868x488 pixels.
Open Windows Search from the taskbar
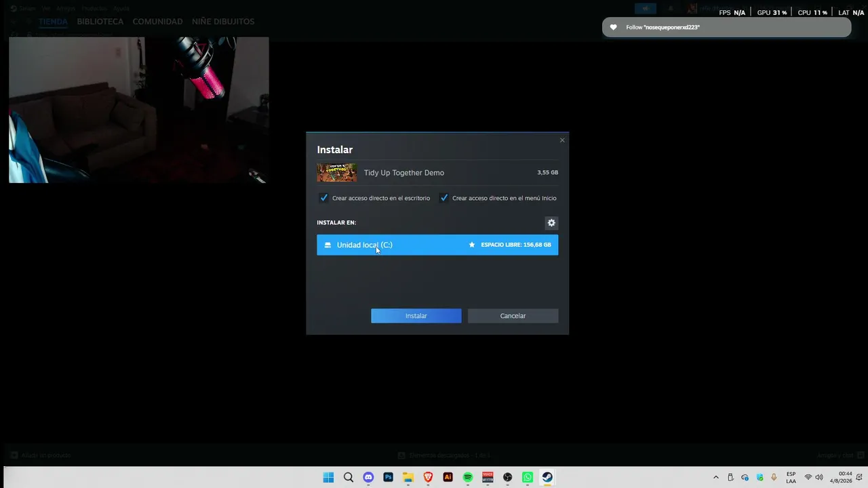349,477
